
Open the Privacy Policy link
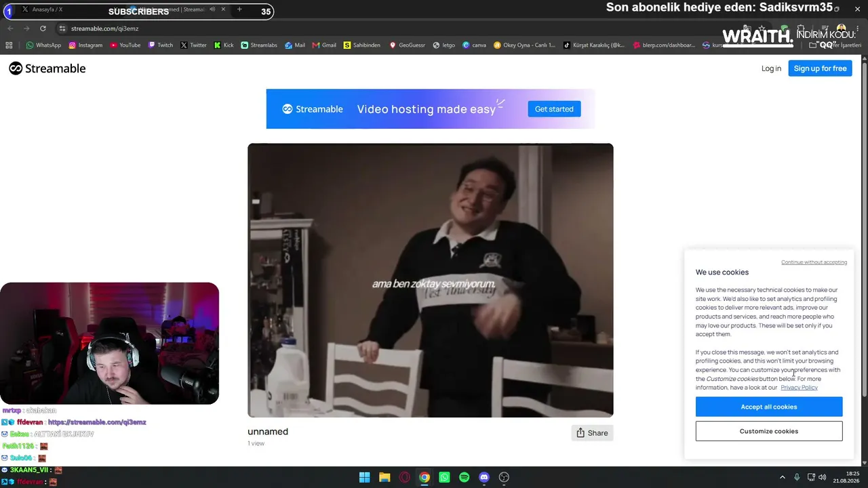tap(799, 388)
